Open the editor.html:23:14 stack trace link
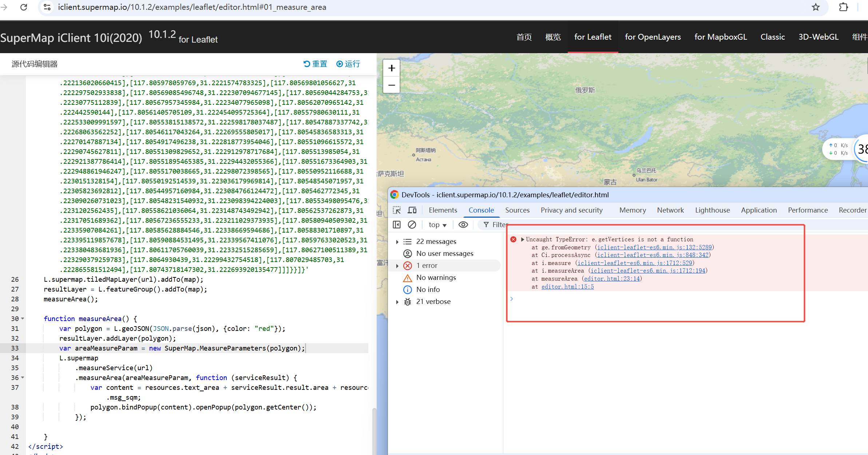Viewport: 868px width, 455px height. coord(612,279)
